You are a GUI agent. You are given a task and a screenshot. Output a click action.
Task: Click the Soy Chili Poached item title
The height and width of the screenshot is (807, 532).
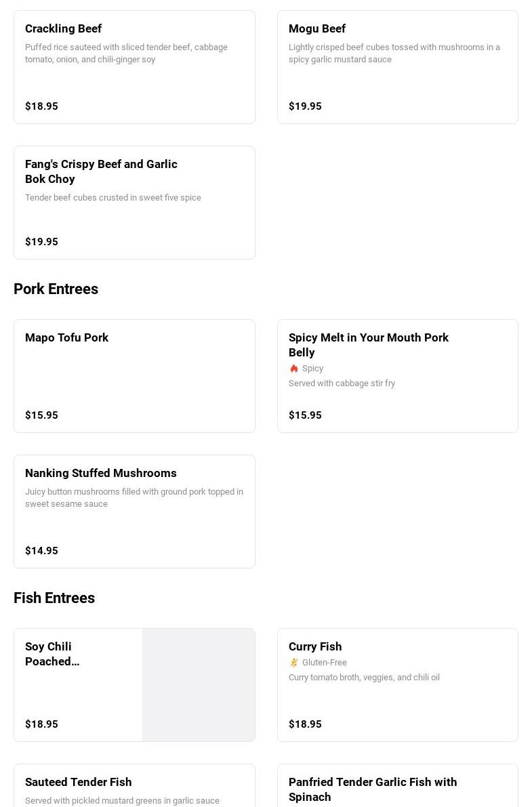coord(52,654)
